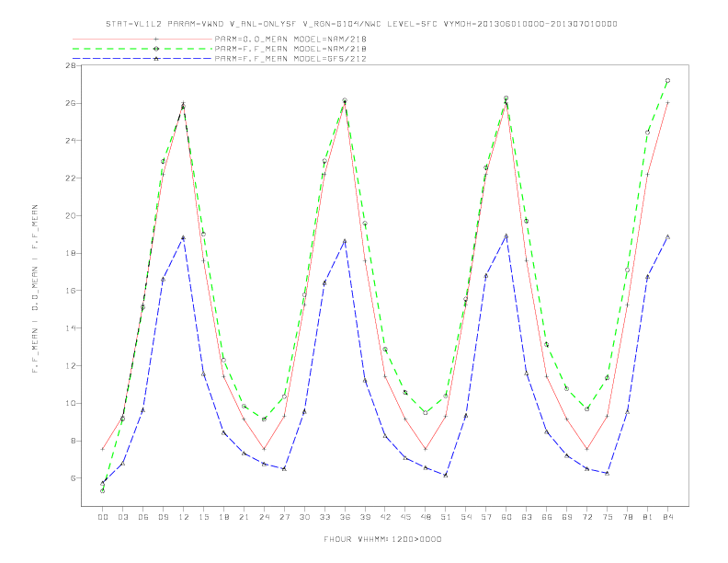The height and width of the screenshot is (563, 728).
Task: Click x-axis tick label 72
Action: 587,517
